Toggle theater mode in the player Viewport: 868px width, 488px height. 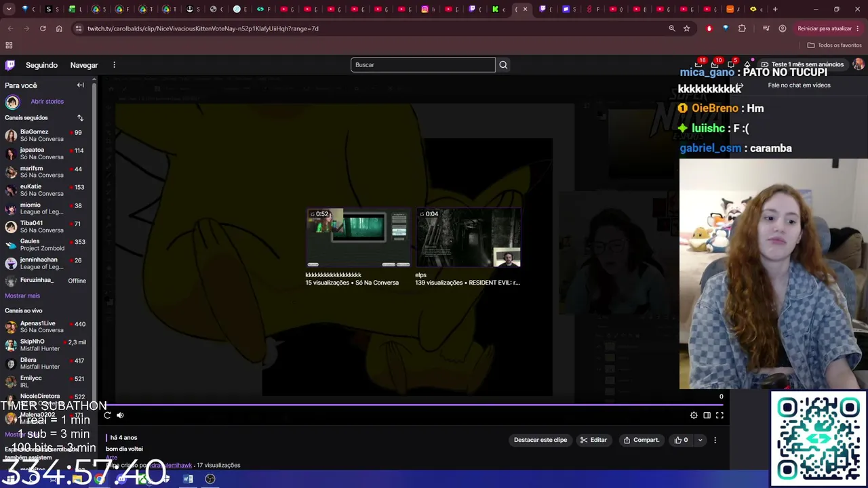707,415
